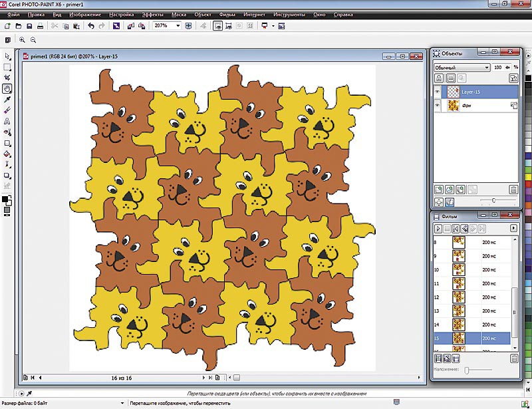Expand the color palette flyout arrow
The width and height of the screenshot is (532, 409).
click(x=528, y=55)
